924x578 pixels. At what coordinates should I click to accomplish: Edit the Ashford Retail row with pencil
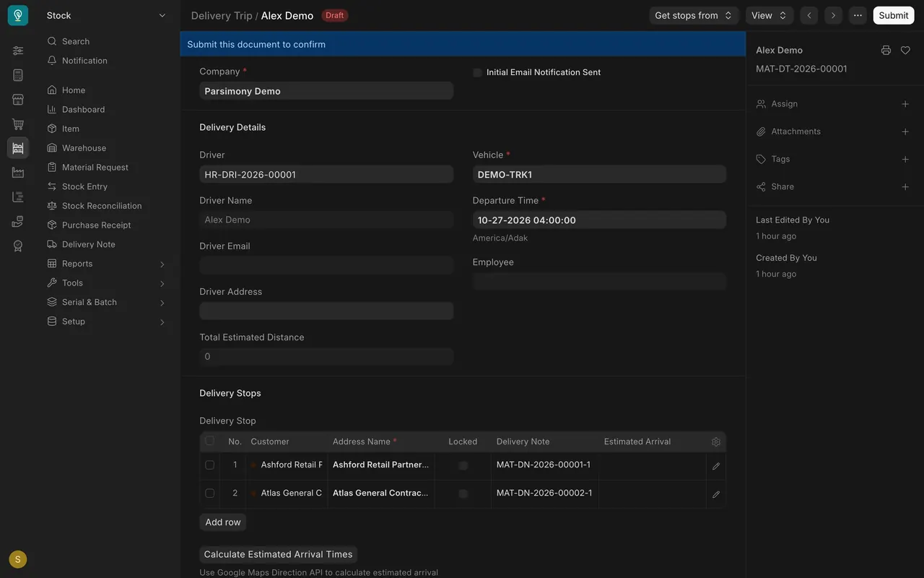click(x=716, y=466)
